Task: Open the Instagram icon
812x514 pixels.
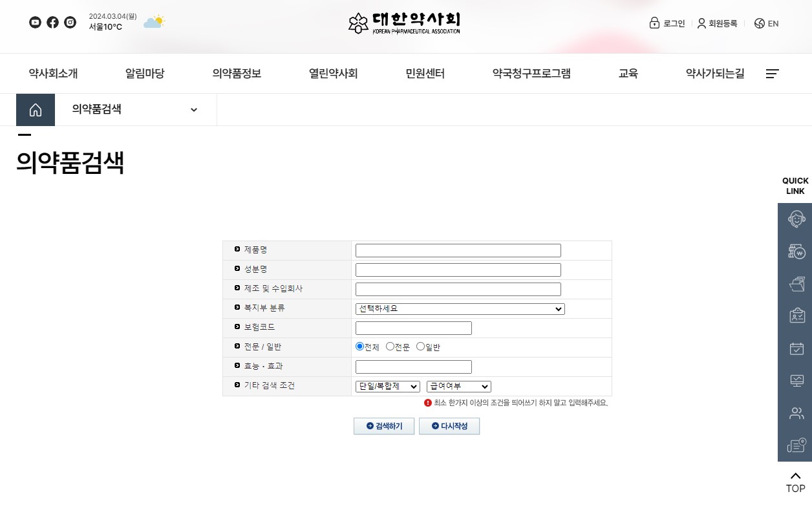Action: pos(70,22)
